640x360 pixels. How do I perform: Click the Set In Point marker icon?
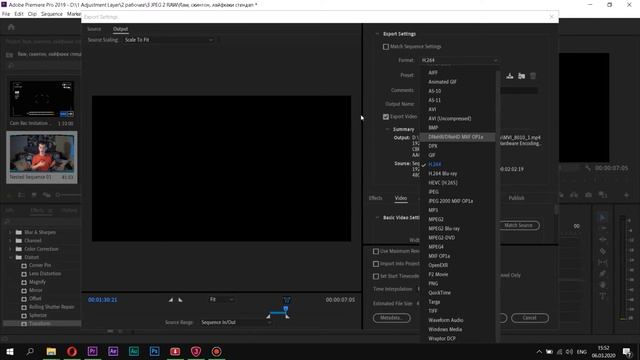[171, 300]
